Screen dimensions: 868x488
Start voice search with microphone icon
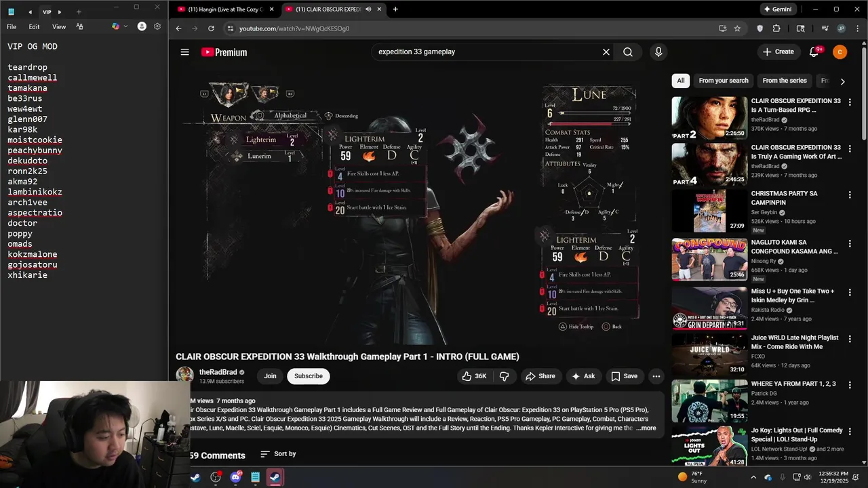pos(658,52)
